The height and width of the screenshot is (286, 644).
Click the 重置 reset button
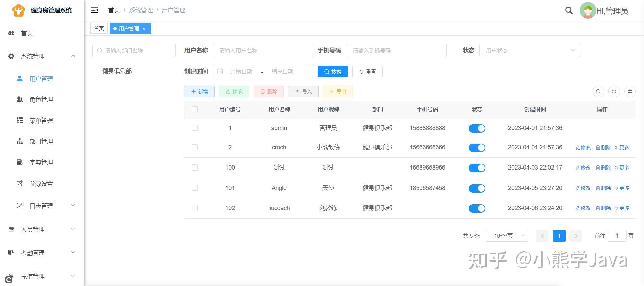(367, 71)
